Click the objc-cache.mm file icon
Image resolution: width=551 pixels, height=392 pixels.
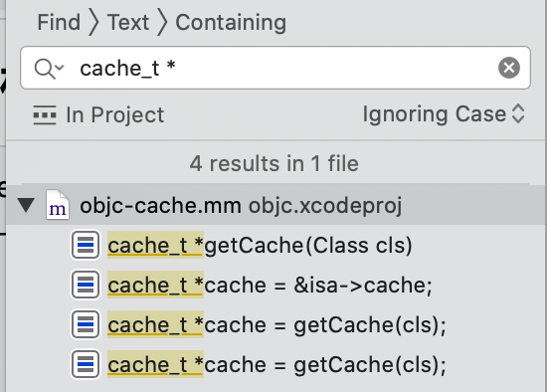[58, 205]
